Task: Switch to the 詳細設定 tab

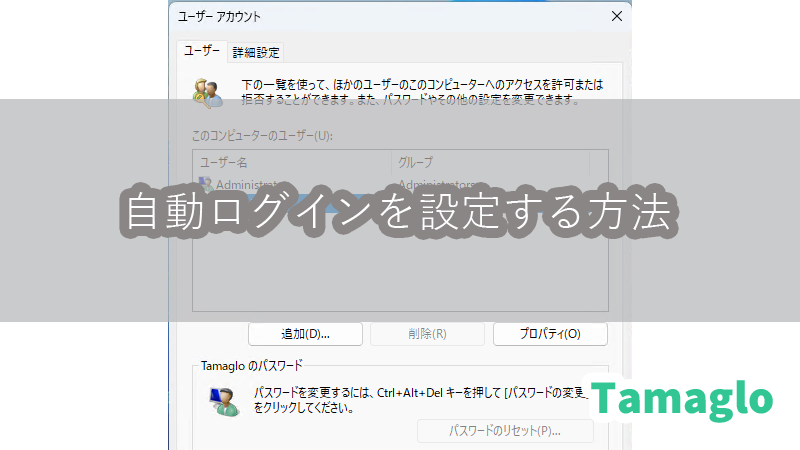Action: pos(256,52)
